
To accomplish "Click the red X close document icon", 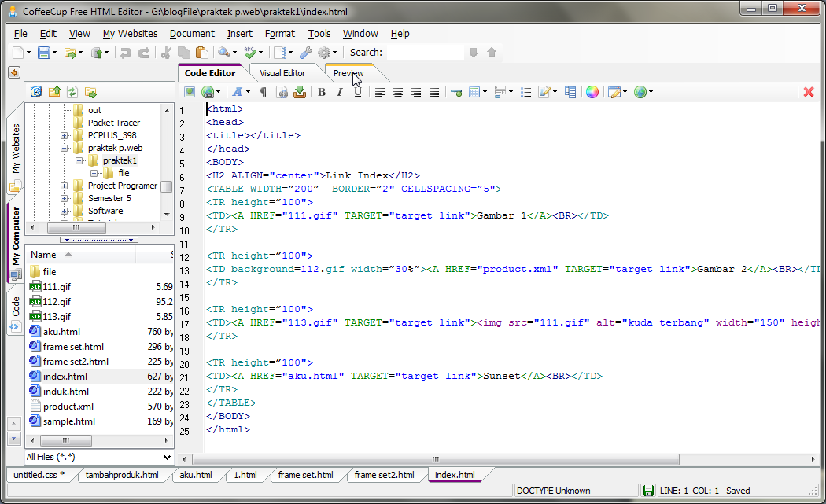I will point(808,92).
